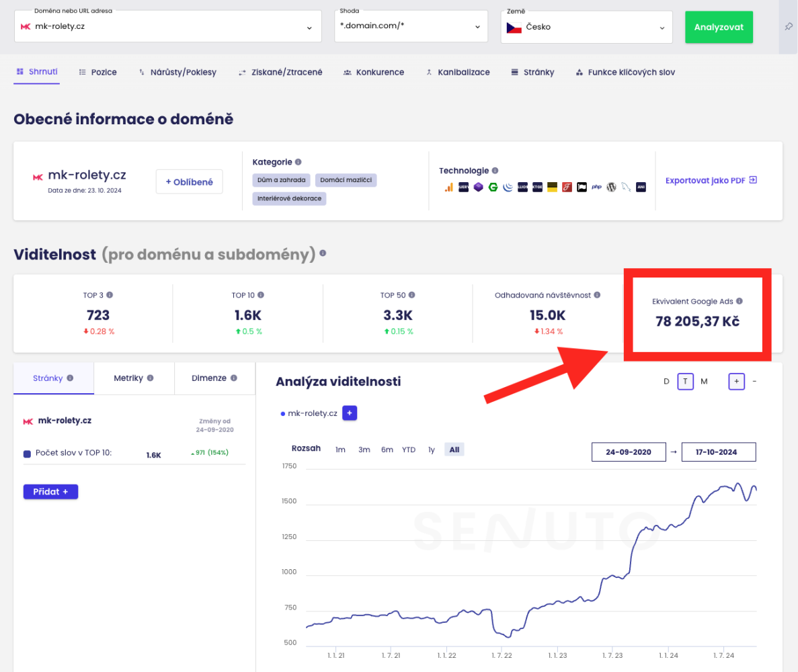Set chart range to YTD
Screen dimensions: 798x672
pos(409,450)
